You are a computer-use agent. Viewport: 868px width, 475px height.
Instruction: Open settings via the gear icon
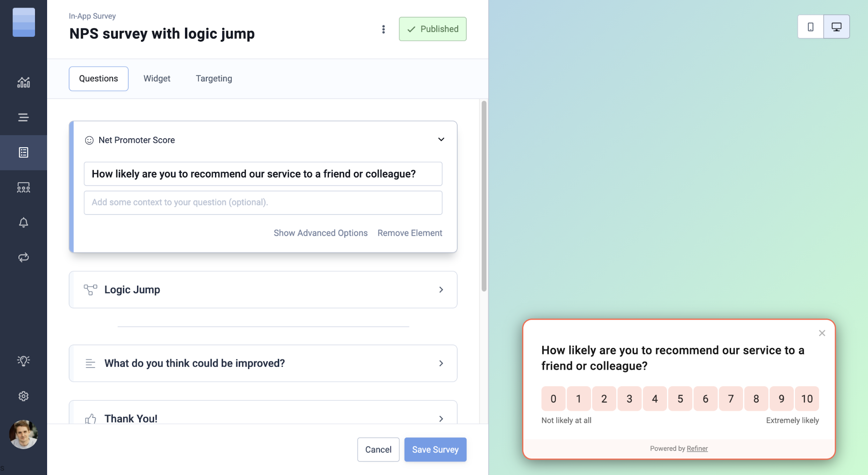point(23,396)
